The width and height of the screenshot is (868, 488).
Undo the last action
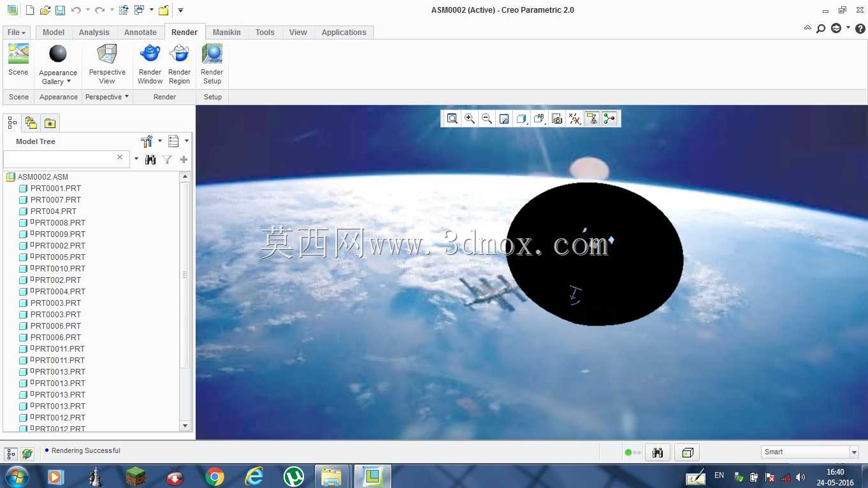76,10
